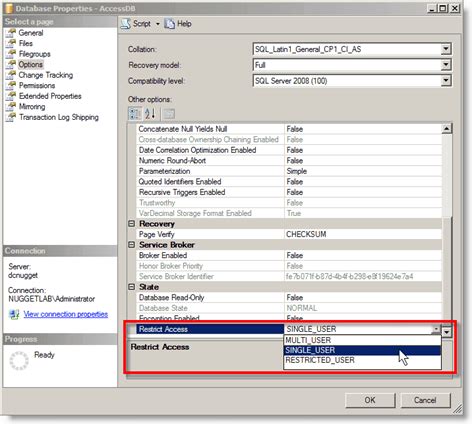Select Quoted Identifiers Enabled row

(289, 182)
